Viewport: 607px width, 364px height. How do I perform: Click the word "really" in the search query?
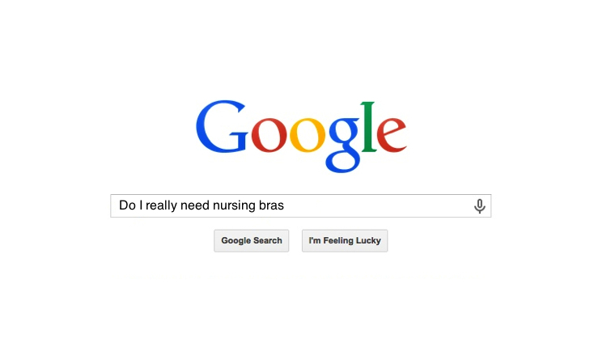(x=161, y=205)
